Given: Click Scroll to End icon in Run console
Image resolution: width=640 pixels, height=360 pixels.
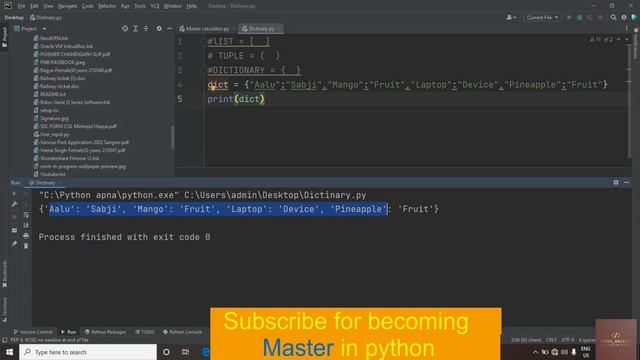Looking at the screenshot, I should [26, 225].
